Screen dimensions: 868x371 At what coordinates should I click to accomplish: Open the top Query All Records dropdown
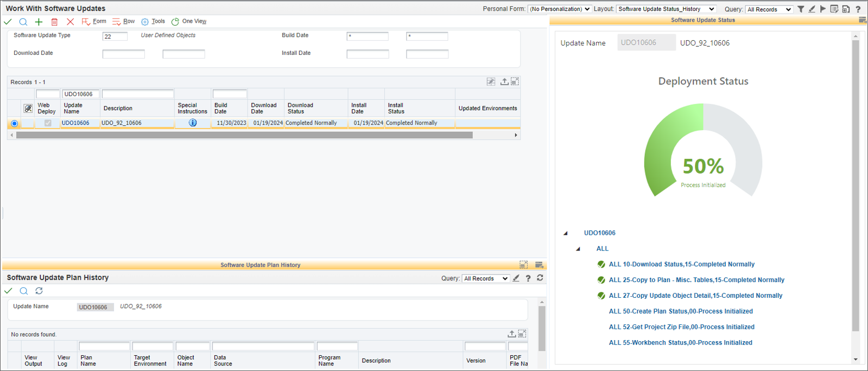[769, 9]
